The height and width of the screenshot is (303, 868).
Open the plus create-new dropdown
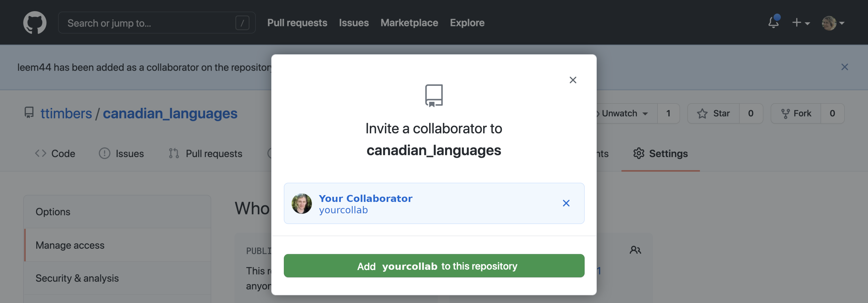(801, 23)
